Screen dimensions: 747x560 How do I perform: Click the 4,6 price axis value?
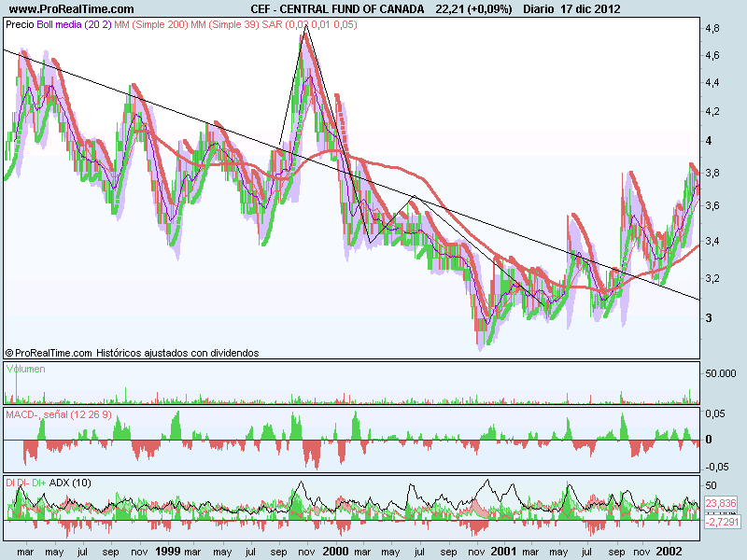pos(712,55)
